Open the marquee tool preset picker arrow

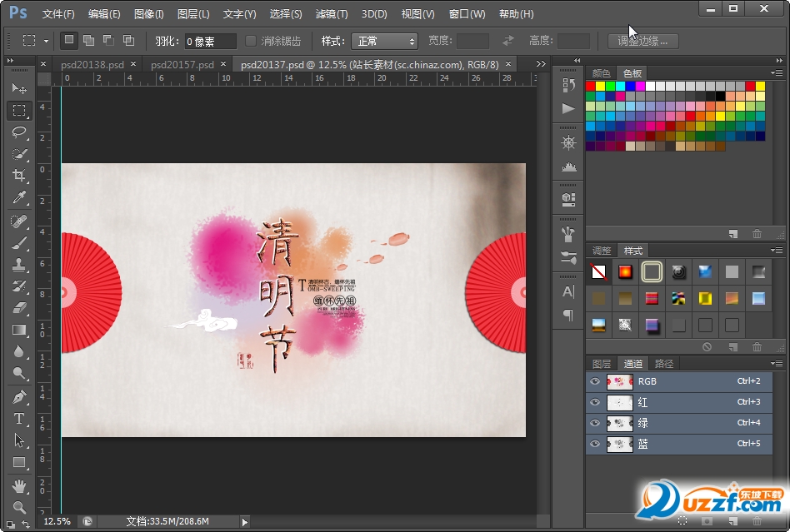(46, 41)
